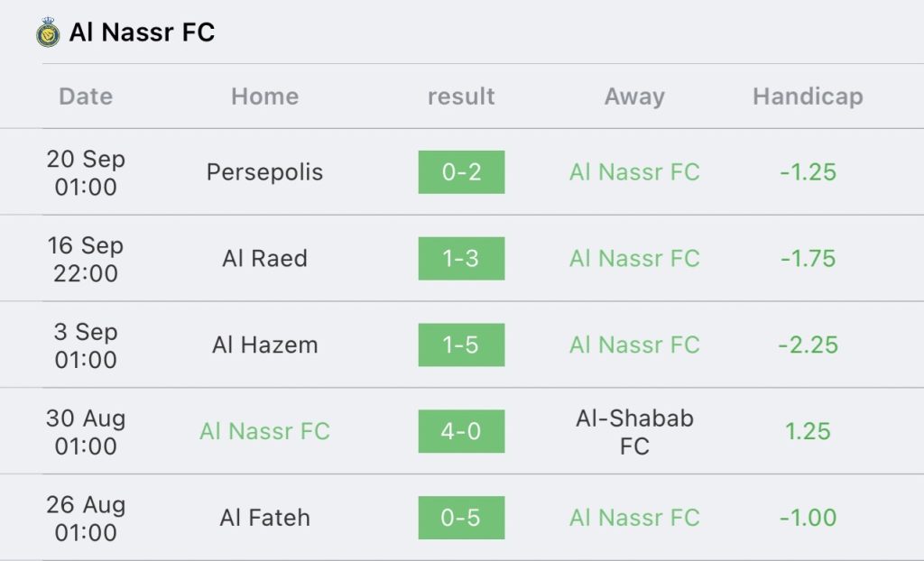
Task: Click the Date column header
Action: point(86,97)
